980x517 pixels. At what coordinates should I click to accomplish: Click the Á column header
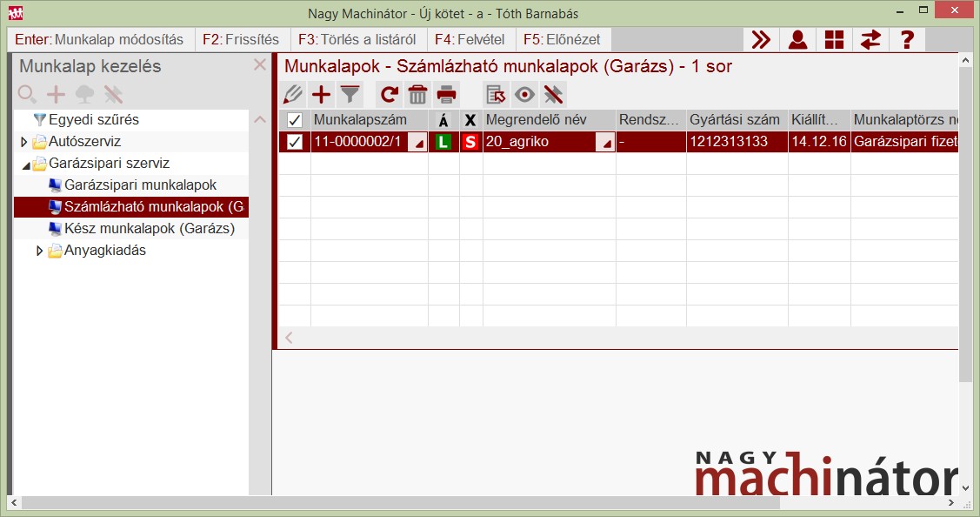coord(443,120)
